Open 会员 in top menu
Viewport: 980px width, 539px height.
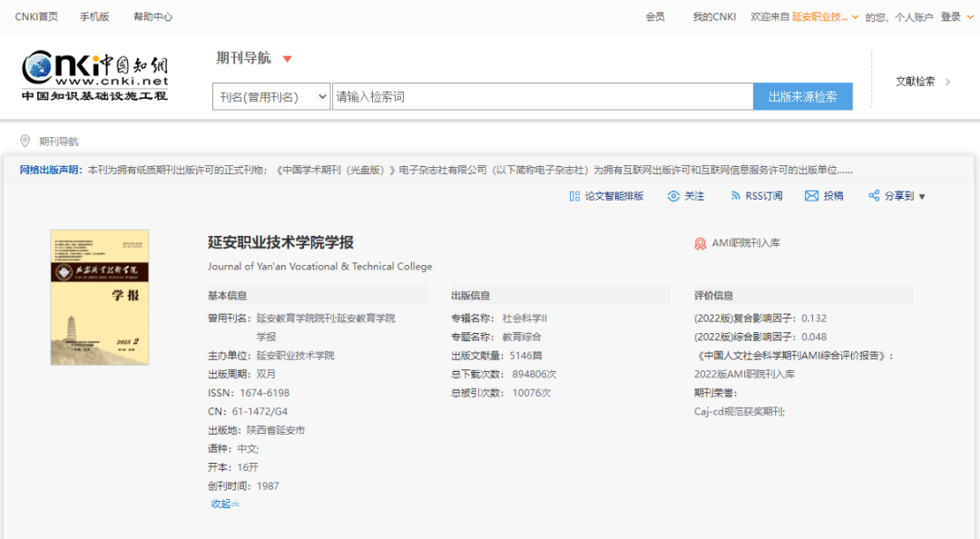pyautogui.click(x=655, y=17)
